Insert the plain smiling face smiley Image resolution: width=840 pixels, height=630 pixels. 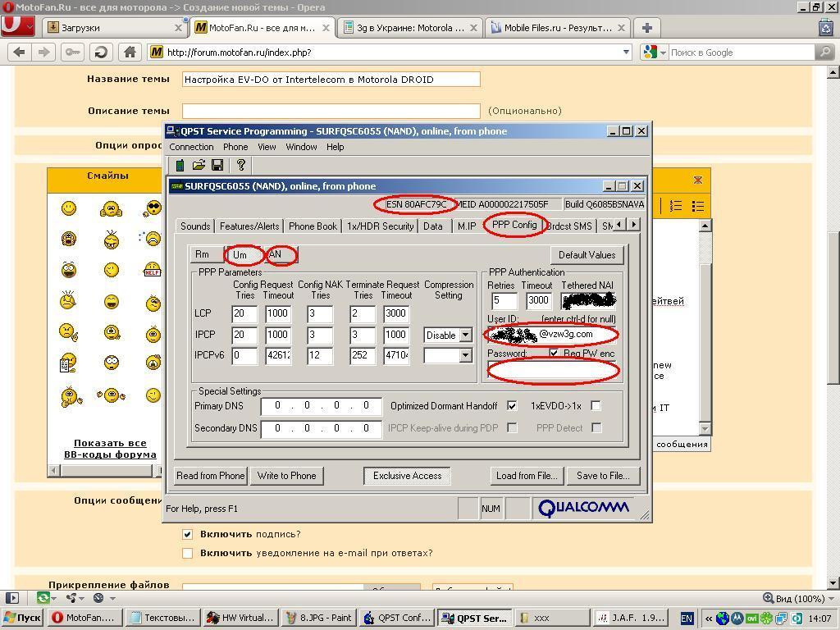tap(69, 208)
